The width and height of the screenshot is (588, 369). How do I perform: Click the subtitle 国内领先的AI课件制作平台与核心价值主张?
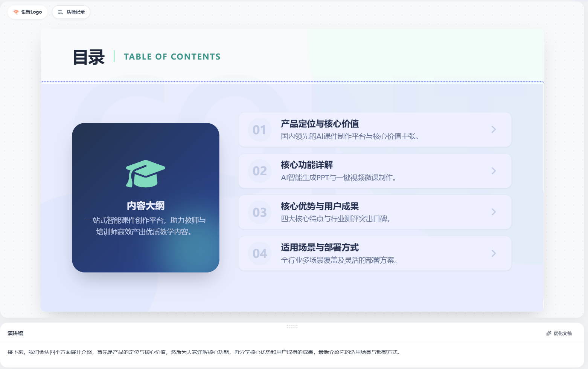[350, 136]
